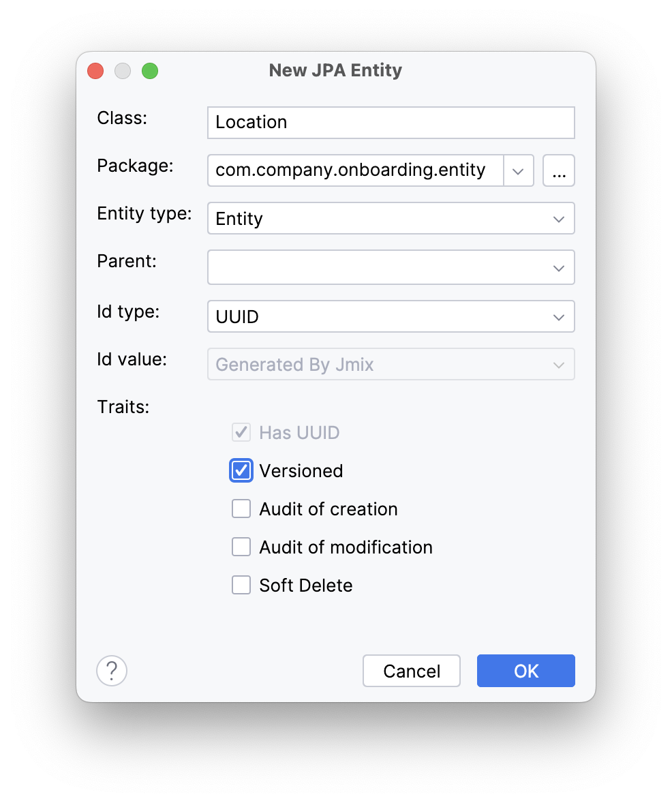The width and height of the screenshot is (672, 803).
Task: Open the Id type dropdown
Action: click(558, 316)
